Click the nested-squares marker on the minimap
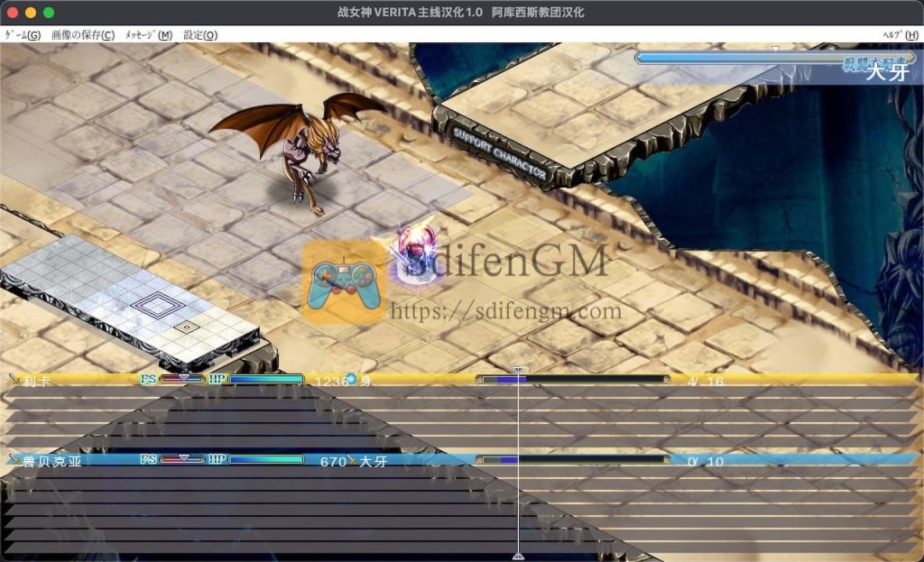Image resolution: width=924 pixels, height=562 pixels. (x=158, y=305)
